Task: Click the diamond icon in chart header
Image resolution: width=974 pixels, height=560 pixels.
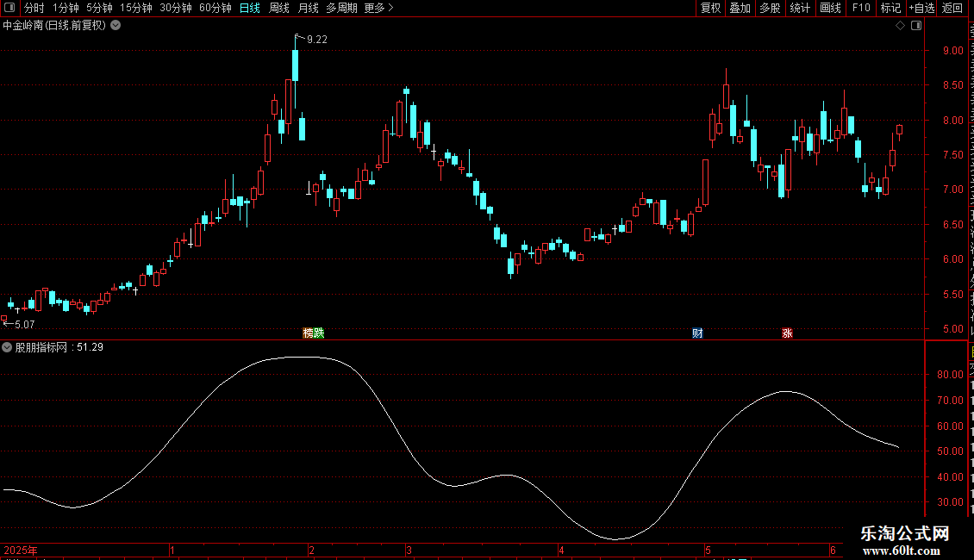Action: [900, 26]
